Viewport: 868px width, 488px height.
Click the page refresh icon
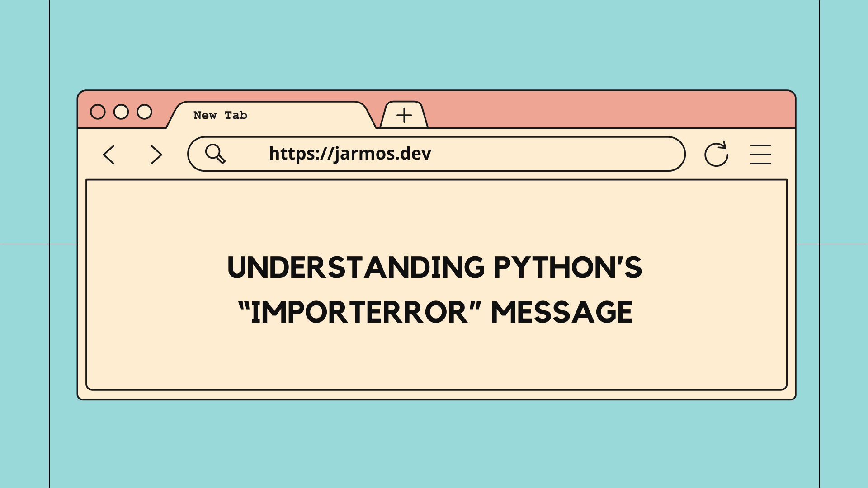pyautogui.click(x=715, y=154)
